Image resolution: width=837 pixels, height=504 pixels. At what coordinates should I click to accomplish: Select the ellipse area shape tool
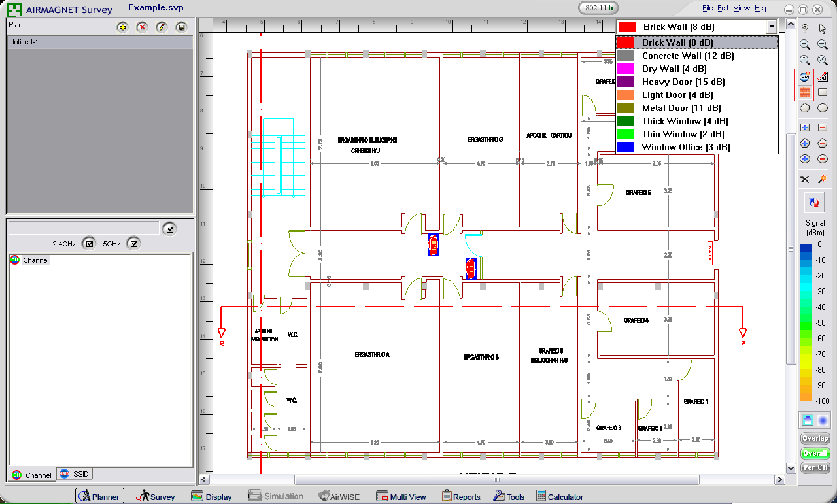823,108
